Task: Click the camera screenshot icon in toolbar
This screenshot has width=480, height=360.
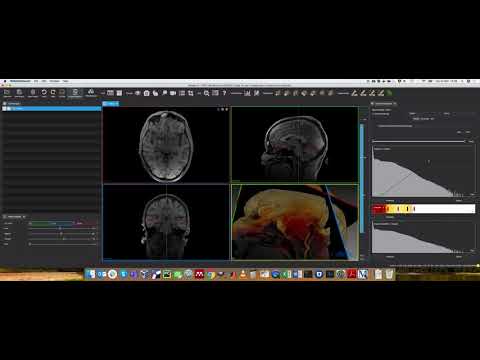Action: click(146, 93)
